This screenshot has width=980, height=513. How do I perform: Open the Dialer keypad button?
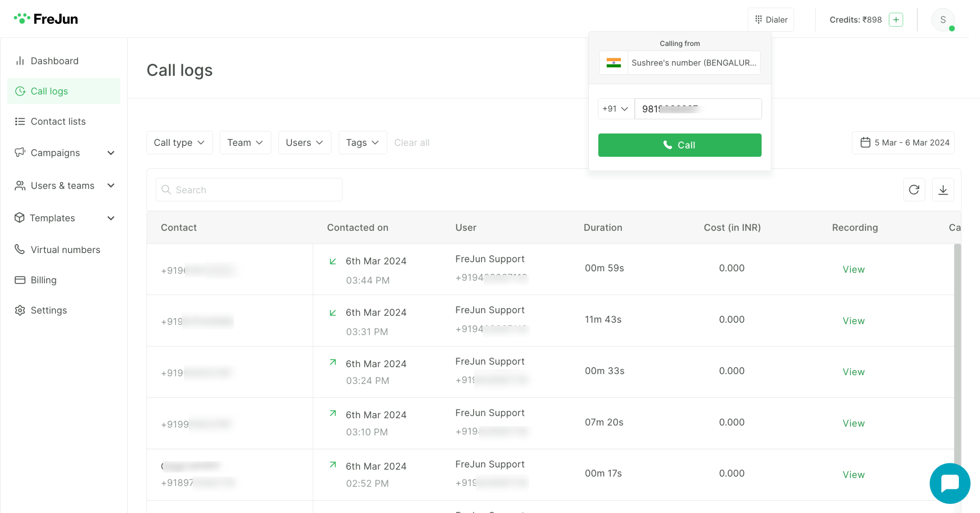click(771, 20)
